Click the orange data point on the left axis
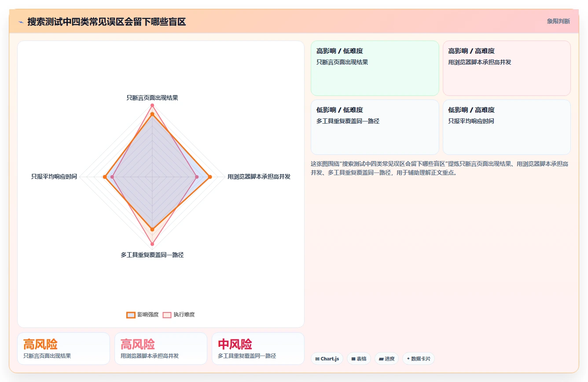This screenshot has width=588, height=382. (x=105, y=177)
